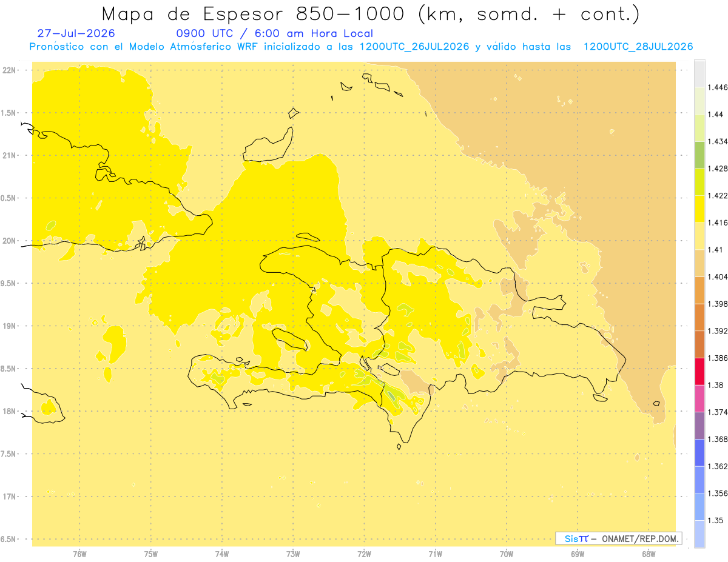Click the latitude label '21N'
Viewport: 728px width, 562px height.
click(x=10, y=155)
